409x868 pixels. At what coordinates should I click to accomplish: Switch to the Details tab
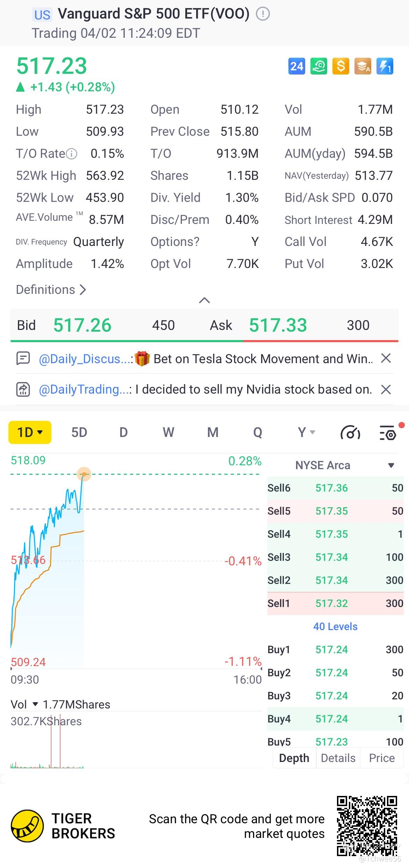tap(338, 758)
